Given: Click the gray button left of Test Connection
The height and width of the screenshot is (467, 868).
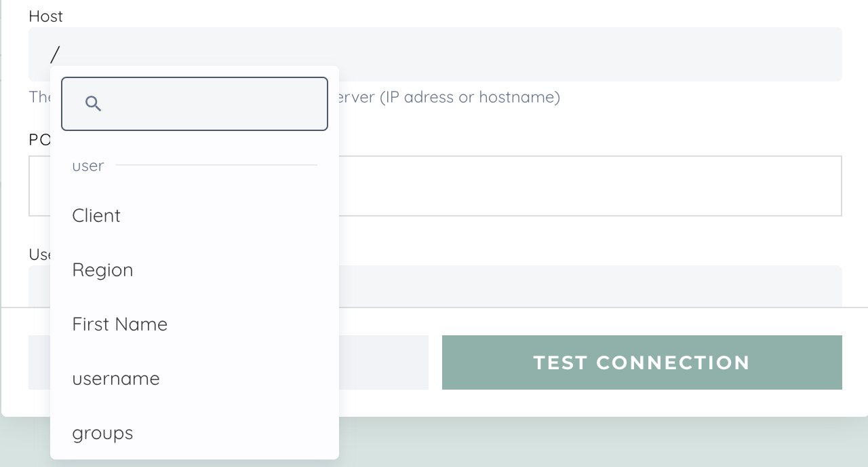Looking at the screenshot, I should click(x=384, y=362).
